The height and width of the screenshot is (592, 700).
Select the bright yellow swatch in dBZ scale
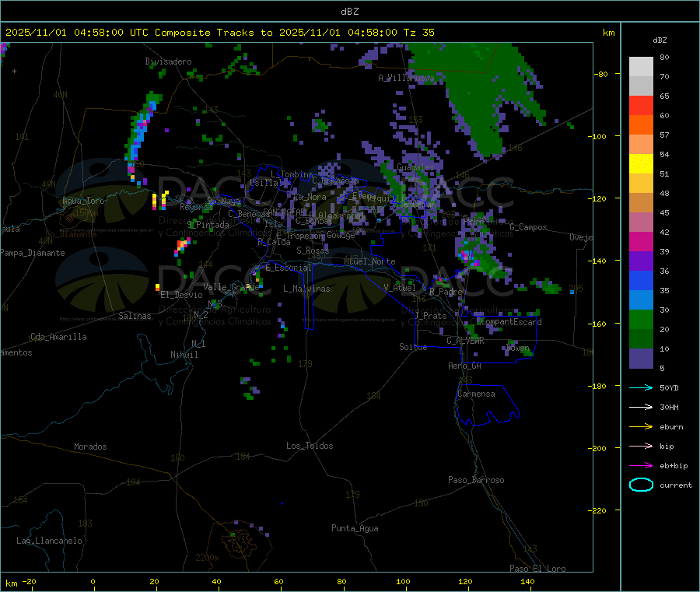pos(641,164)
